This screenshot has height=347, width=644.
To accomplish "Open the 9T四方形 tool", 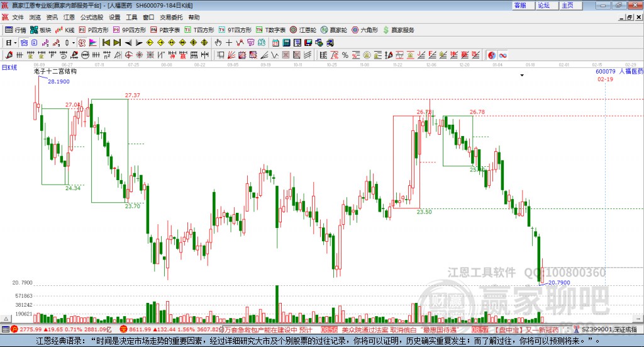I will [x=235, y=30].
